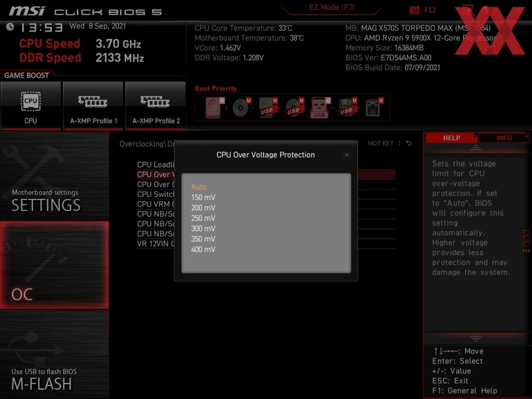Choose Auto in the voltage protection list
The height and width of the screenshot is (399, 532).
click(199, 187)
